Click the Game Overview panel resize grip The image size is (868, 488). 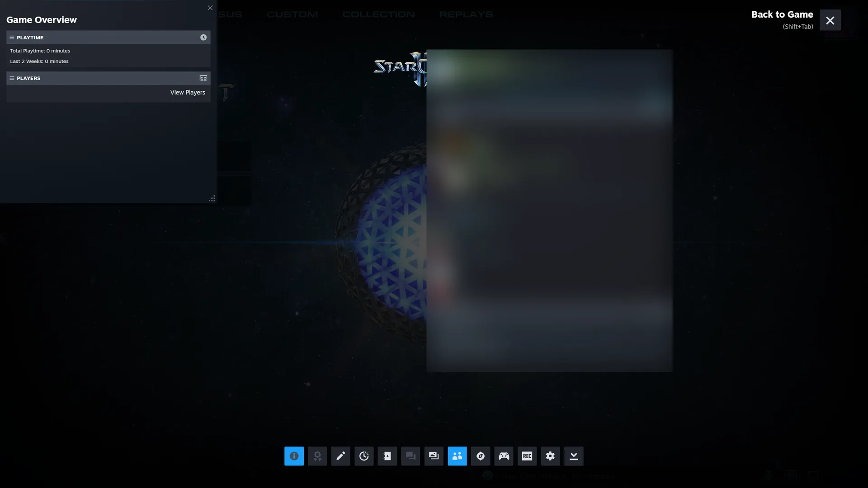[x=212, y=198]
